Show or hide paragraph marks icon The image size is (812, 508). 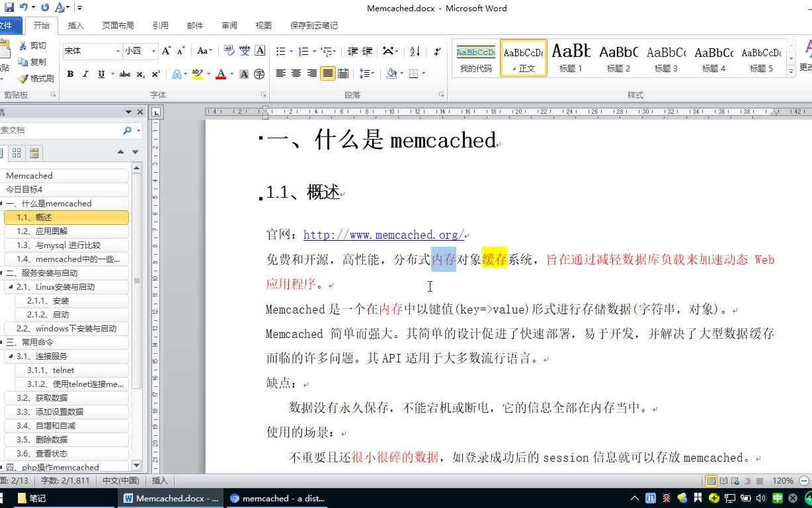point(437,51)
